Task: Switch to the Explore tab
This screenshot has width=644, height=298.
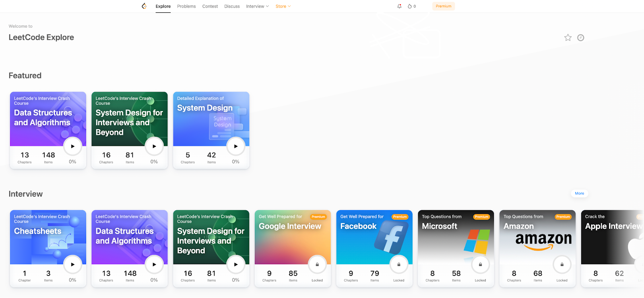Action: pyautogui.click(x=163, y=6)
